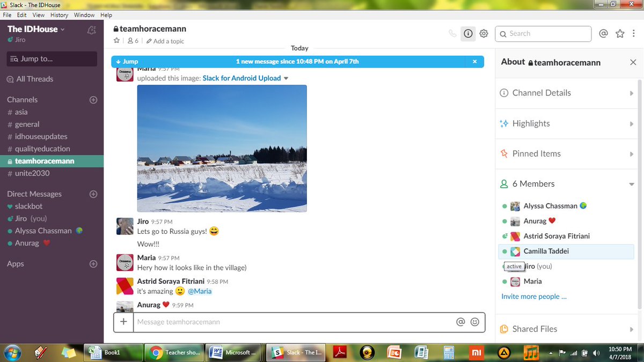644x362 pixels.
Task: Expand upload dropdown arrow beside image link
Action: click(286, 78)
